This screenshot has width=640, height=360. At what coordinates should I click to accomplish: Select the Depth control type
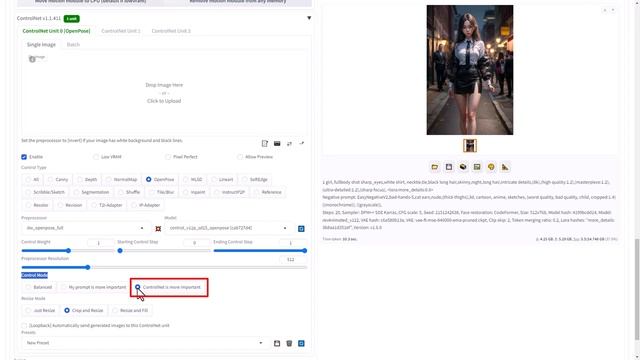pos(87,180)
